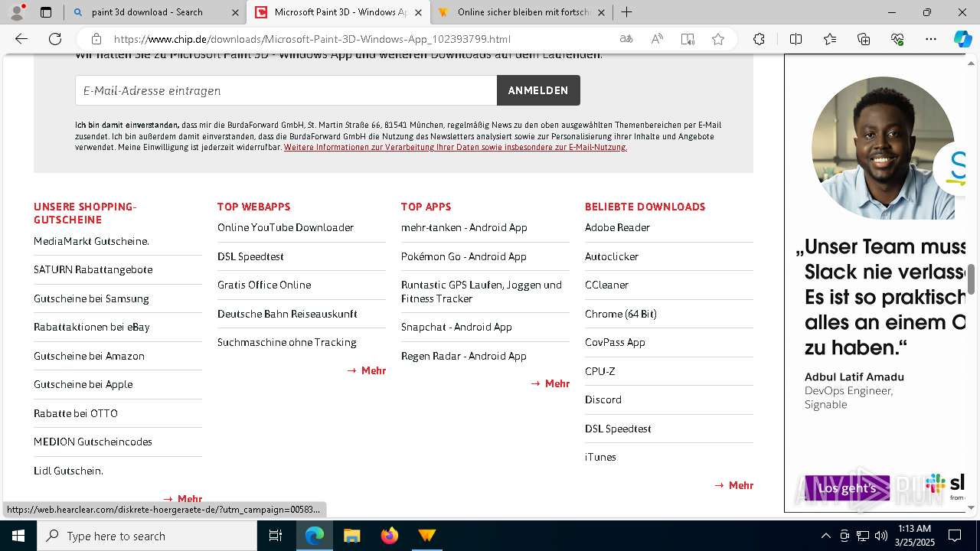Open File Explorer from taskbar
This screenshot has width=980, height=551.
351,536
